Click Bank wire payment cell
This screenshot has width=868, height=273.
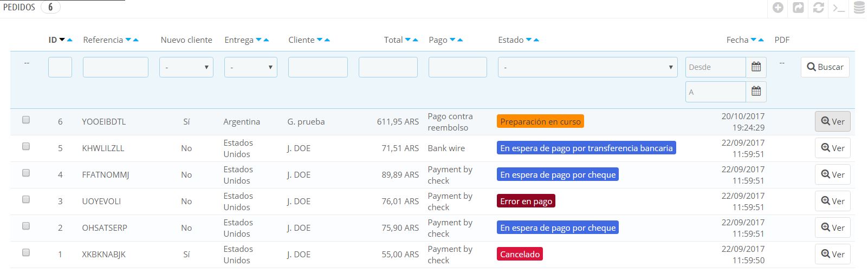446,148
